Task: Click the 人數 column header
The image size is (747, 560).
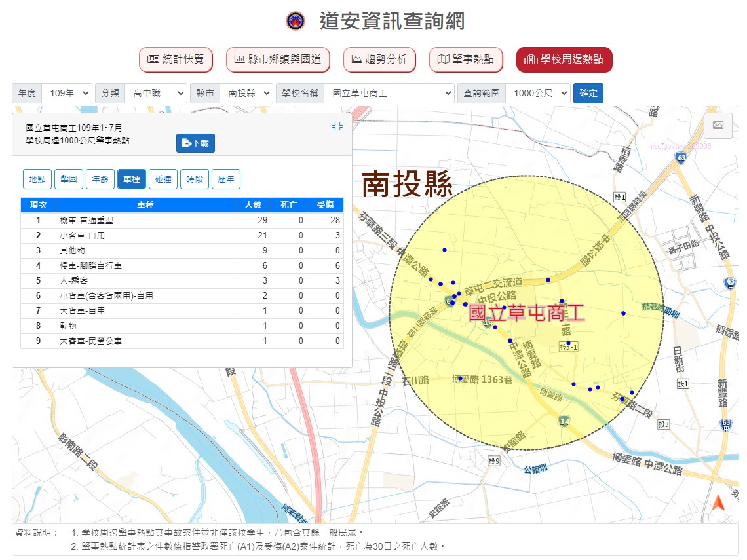Action: point(253,205)
